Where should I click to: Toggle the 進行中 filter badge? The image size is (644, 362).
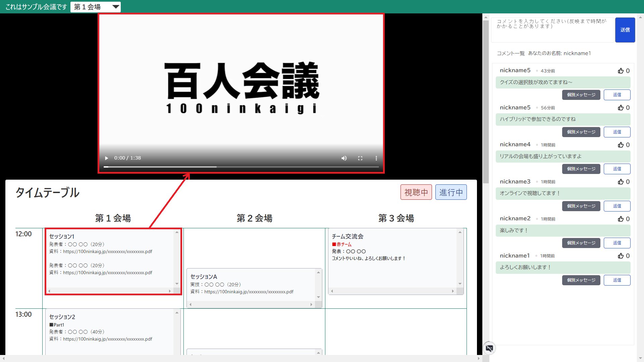tap(451, 192)
